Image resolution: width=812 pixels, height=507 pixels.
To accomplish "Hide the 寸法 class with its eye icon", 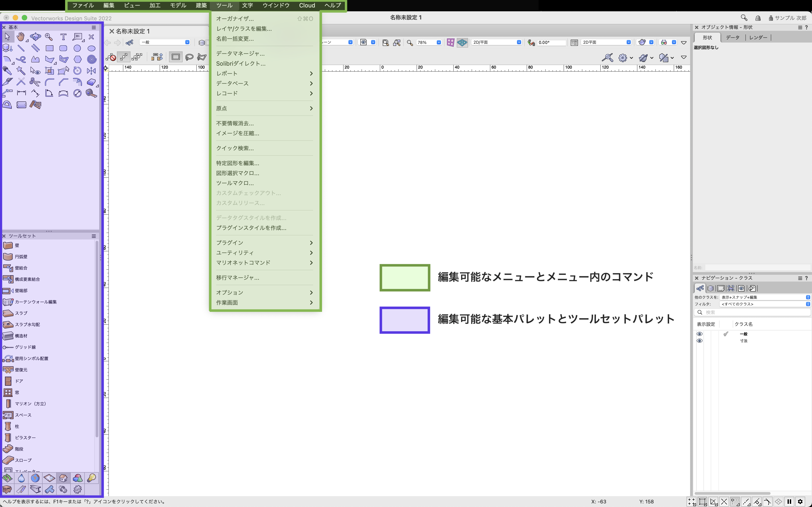I will (x=700, y=340).
